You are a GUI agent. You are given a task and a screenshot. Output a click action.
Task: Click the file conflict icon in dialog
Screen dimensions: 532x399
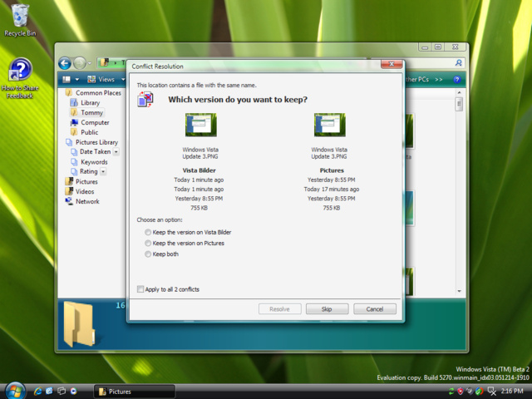pyautogui.click(x=145, y=100)
